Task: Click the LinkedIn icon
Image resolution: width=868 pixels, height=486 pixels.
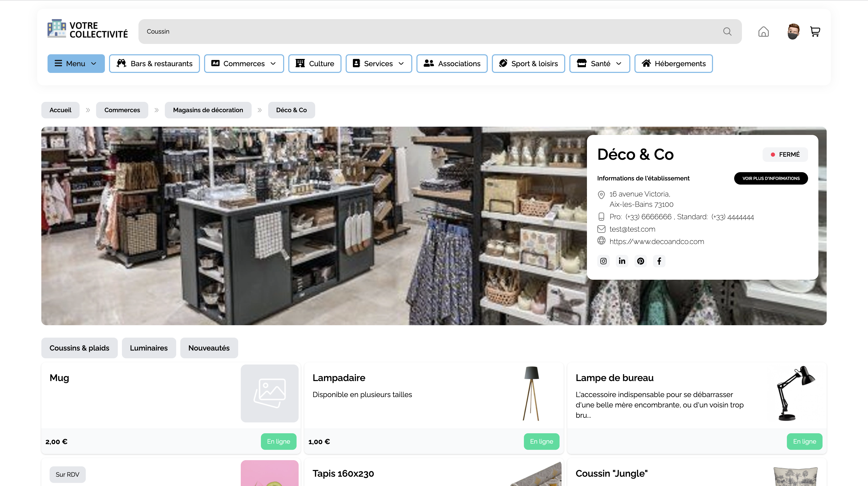Action: pyautogui.click(x=622, y=261)
